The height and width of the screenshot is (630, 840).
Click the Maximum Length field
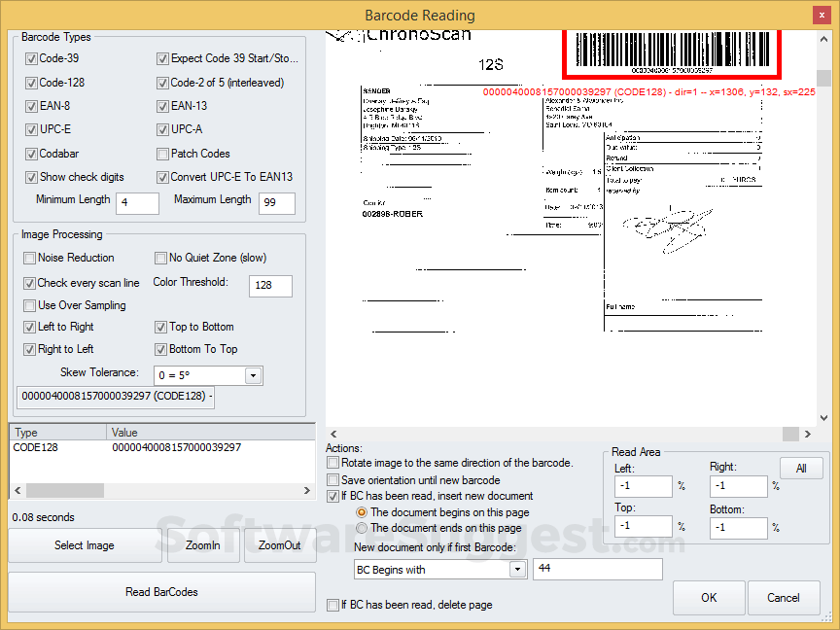(x=277, y=203)
